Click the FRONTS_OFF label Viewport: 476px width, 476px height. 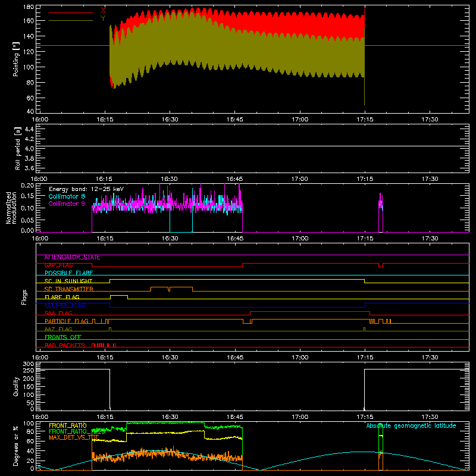tap(63, 337)
